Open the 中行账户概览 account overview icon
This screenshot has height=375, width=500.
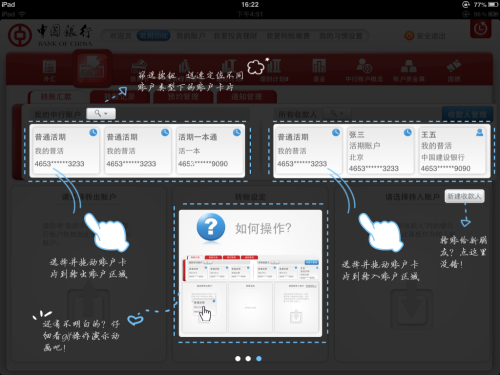pyautogui.click(x=364, y=70)
